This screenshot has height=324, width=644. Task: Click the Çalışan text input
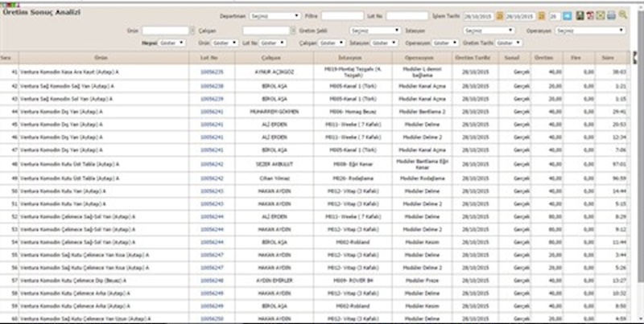(266, 31)
